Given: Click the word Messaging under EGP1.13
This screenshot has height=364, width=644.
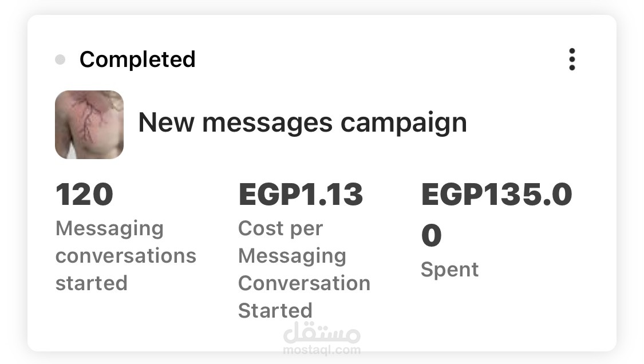Looking at the screenshot, I should [293, 257].
